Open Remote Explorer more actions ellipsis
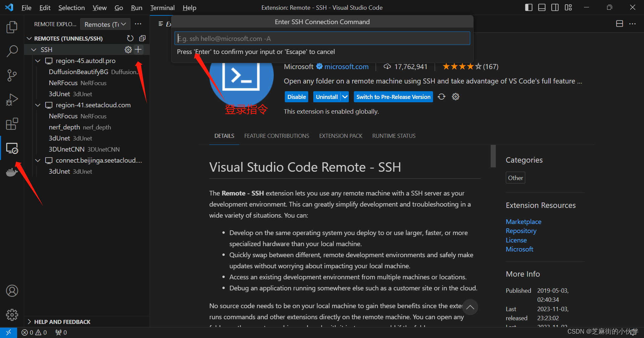Screen dimensions: 644x338 click(x=138, y=24)
